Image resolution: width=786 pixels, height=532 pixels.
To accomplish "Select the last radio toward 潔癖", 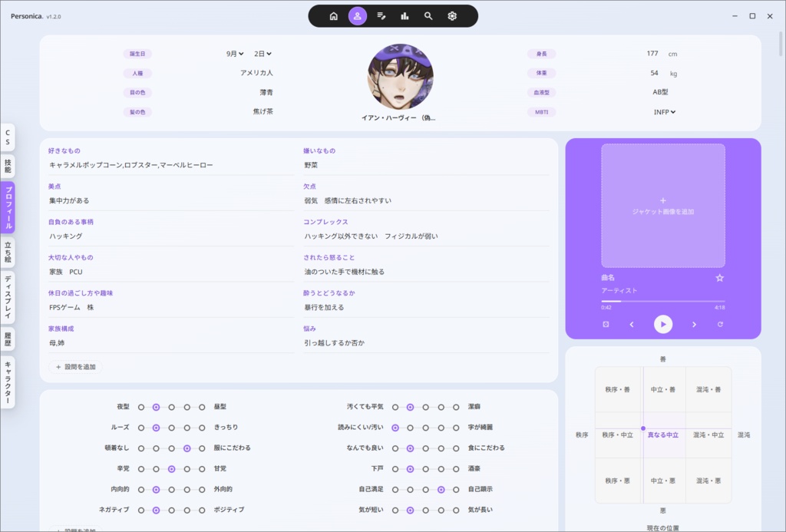I will tap(456, 407).
